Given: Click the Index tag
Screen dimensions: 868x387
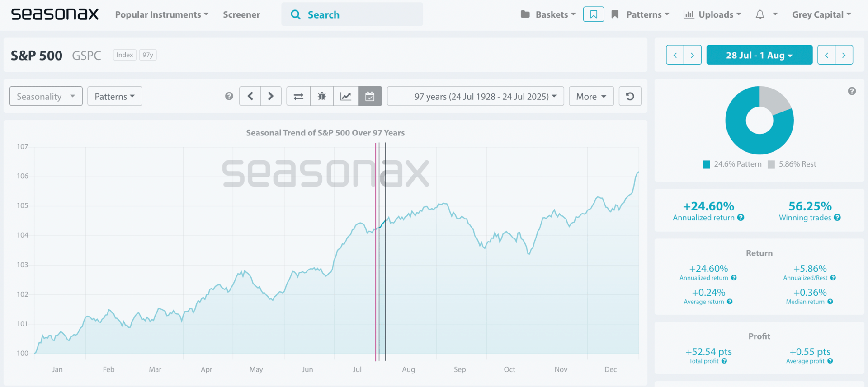Looking at the screenshot, I should (x=124, y=55).
